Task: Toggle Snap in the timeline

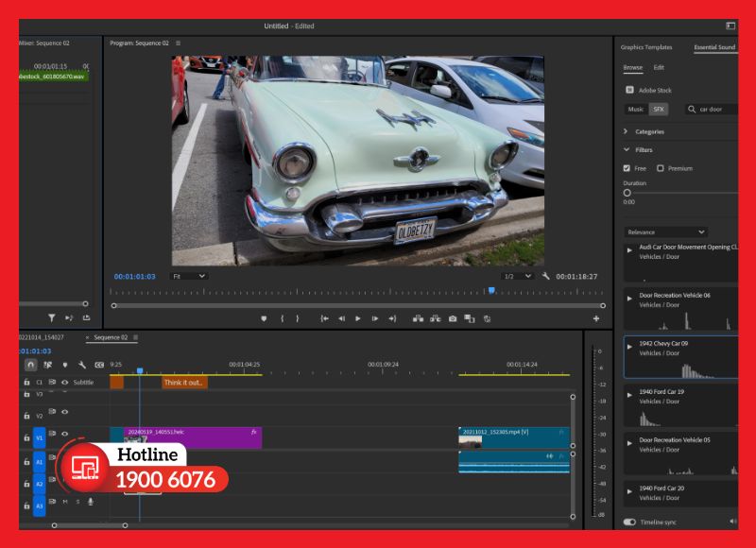Action: pyautogui.click(x=31, y=365)
